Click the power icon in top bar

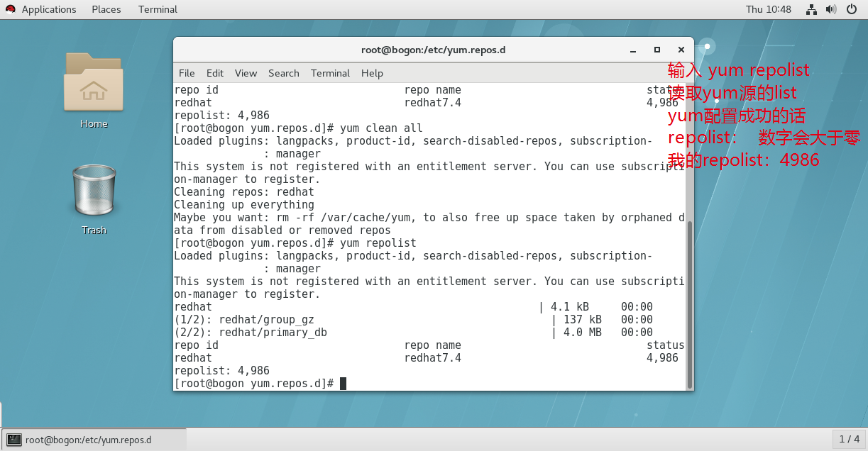[852, 9]
